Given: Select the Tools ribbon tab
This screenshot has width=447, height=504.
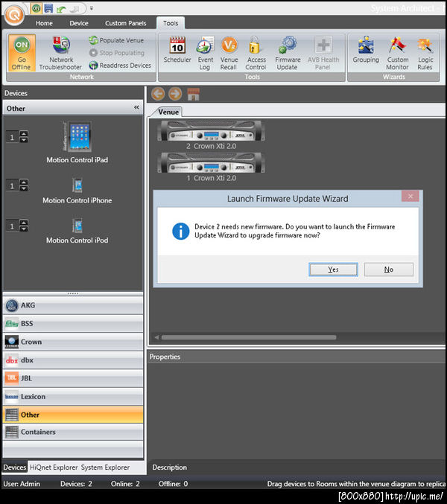Looking at the screenshot, I should coord(171,23).
